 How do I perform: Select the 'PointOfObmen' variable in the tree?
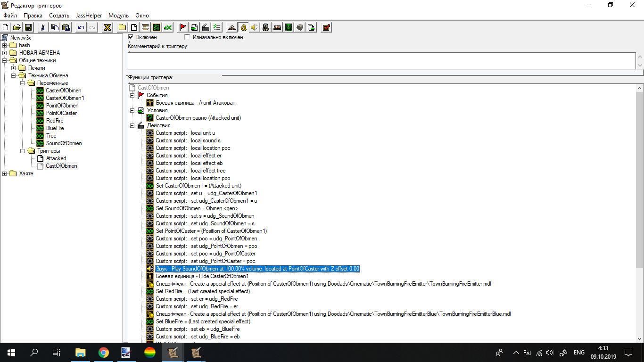62,106
